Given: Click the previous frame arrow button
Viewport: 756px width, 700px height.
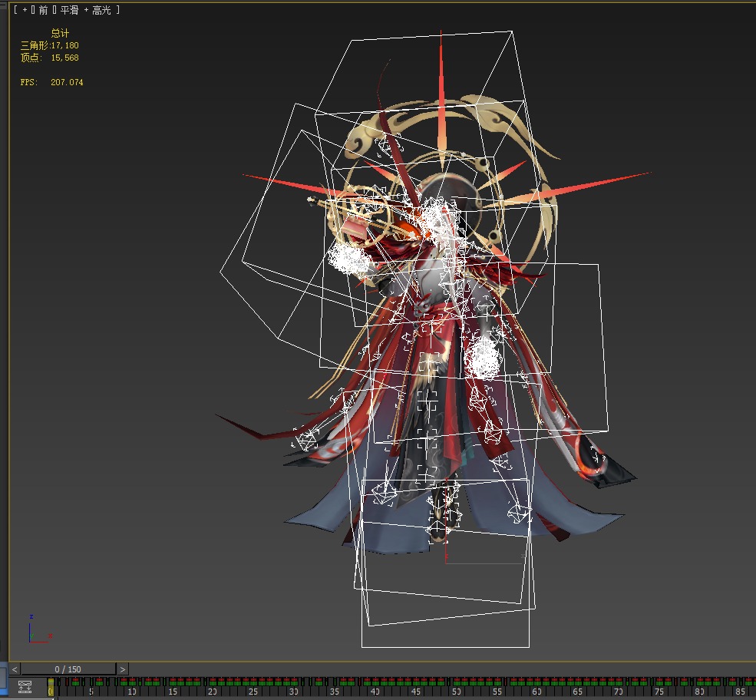Looking at the screenshot, I should point(15,669).
